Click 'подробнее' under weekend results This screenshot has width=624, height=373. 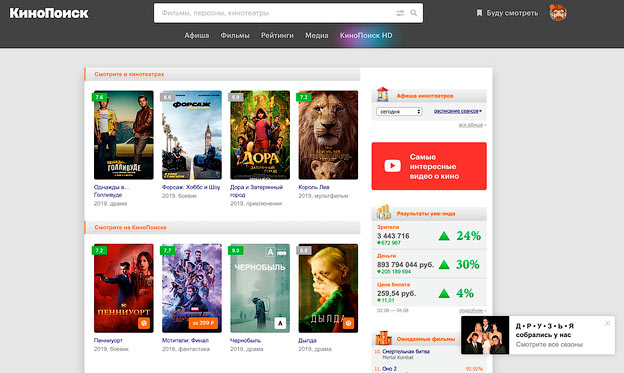[472, 311]
